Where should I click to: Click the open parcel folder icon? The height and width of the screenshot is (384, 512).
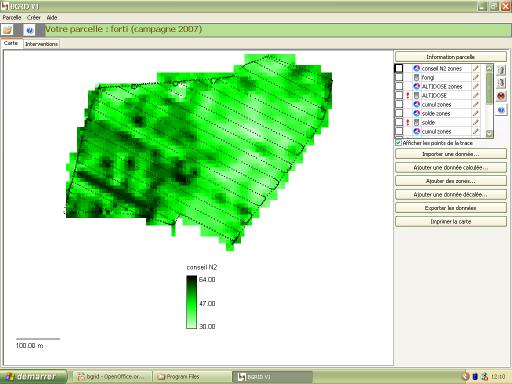click(7, 30)
